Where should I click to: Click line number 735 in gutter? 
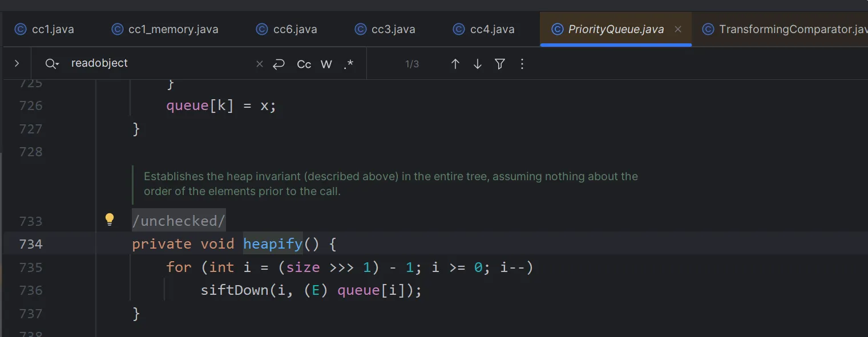tap(31, 267)
